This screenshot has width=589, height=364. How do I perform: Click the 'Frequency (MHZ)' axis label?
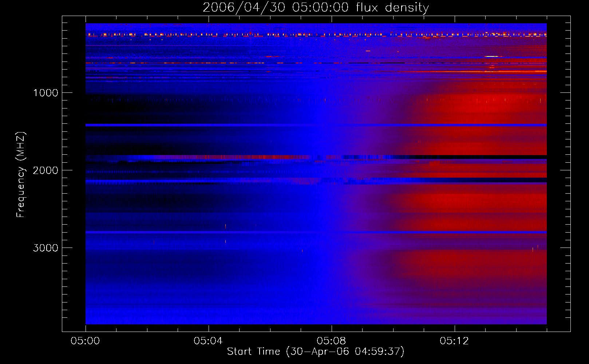21,175
